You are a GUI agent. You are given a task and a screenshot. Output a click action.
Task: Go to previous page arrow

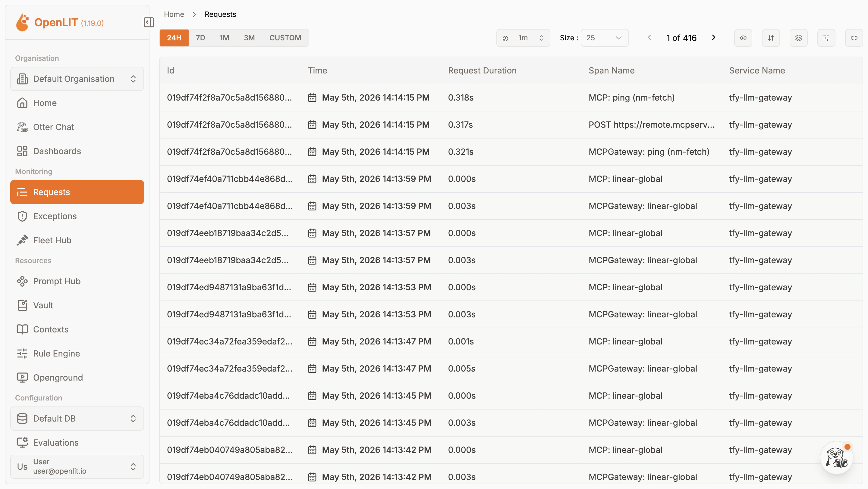click(x=649, y=37)
